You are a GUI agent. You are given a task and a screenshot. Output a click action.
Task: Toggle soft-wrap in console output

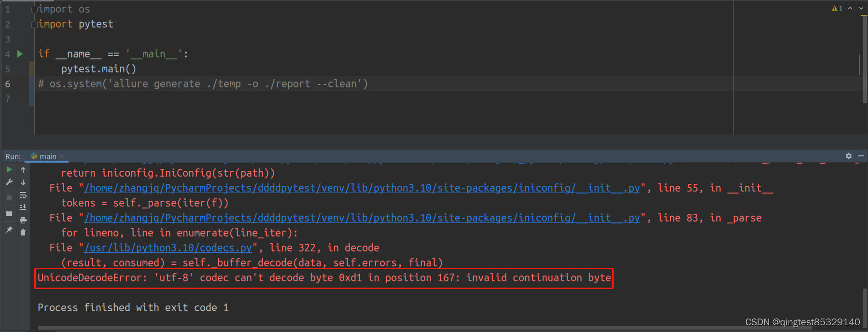(x=23, y=195)
